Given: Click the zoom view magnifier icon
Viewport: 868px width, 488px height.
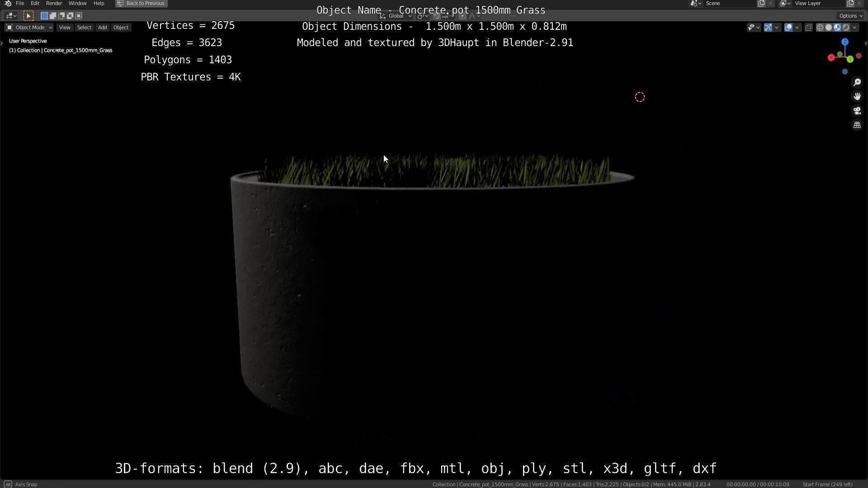Looking at the screenshot, I should 857,82.
